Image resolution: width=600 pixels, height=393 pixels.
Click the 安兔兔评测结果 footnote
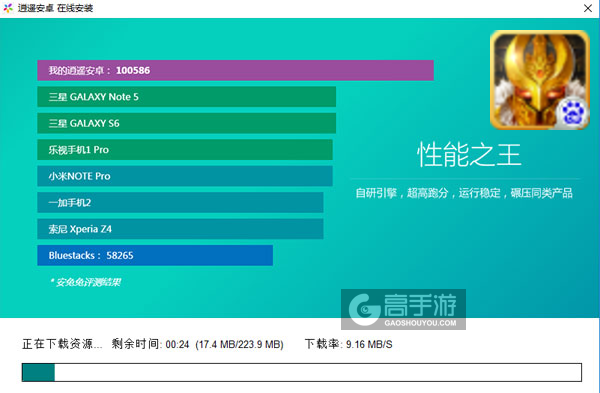(x=85, y=282)
